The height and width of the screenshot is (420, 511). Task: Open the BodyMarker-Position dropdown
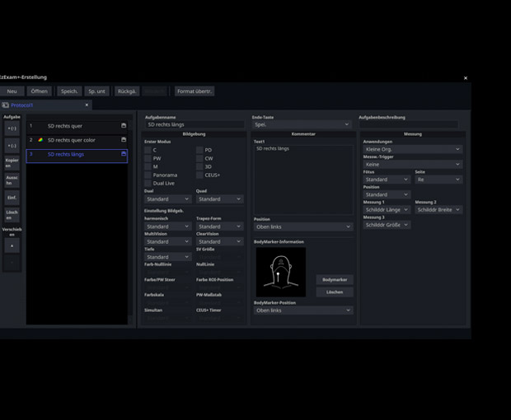coord(302,310)
